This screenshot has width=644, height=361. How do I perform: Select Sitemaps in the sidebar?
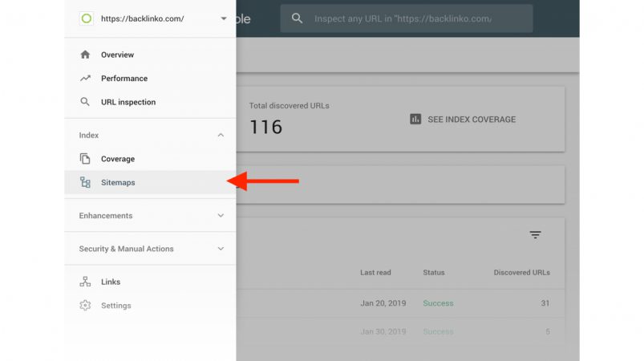point(150,182)
